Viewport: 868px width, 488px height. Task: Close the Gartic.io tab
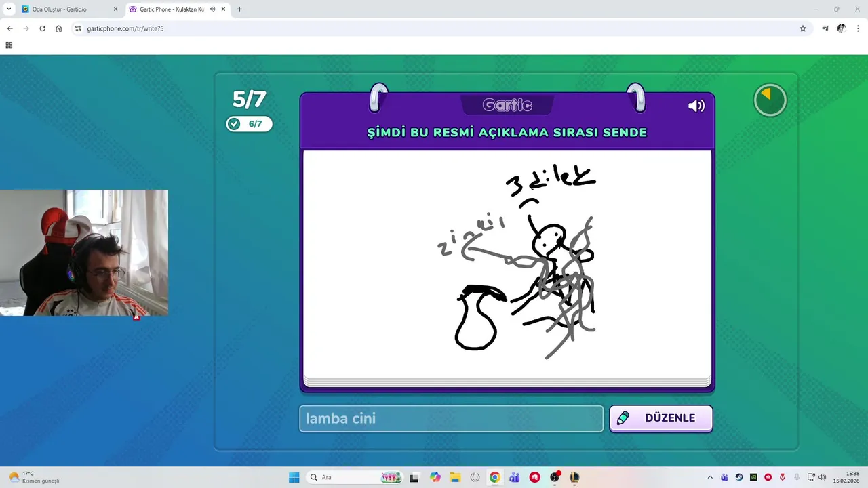point(115,9)
